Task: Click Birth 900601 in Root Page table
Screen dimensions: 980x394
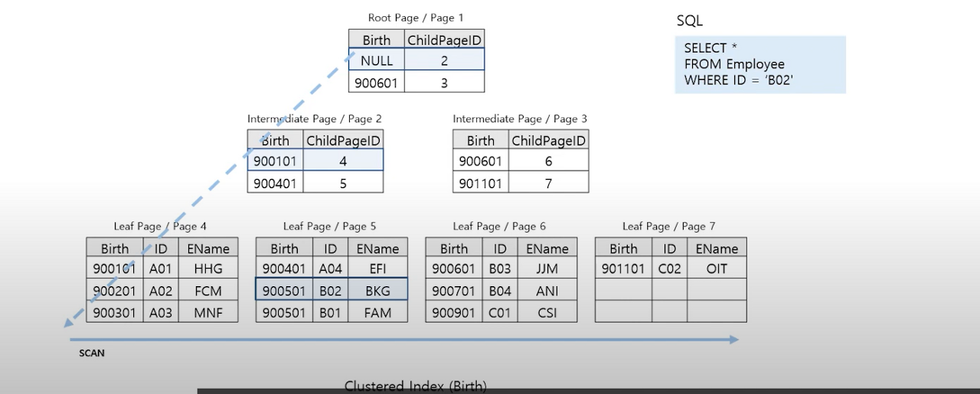Action: (x=377, y=82)
